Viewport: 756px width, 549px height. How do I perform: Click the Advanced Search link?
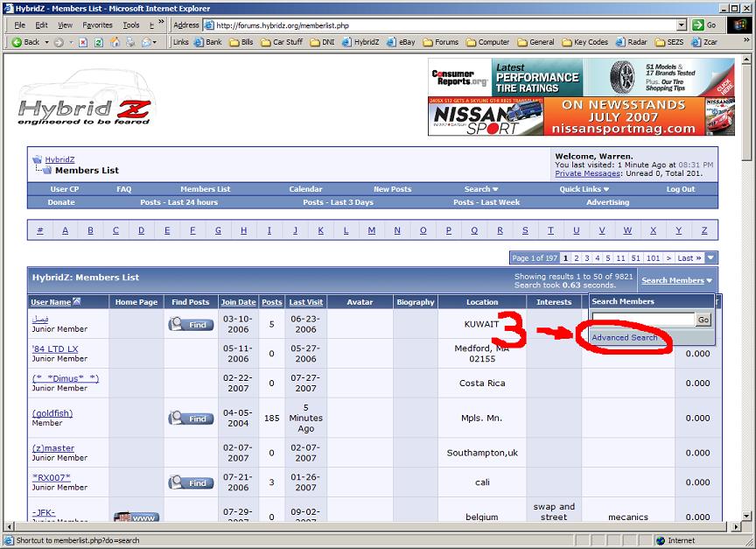pyautogui.click(x=624, y=337)
